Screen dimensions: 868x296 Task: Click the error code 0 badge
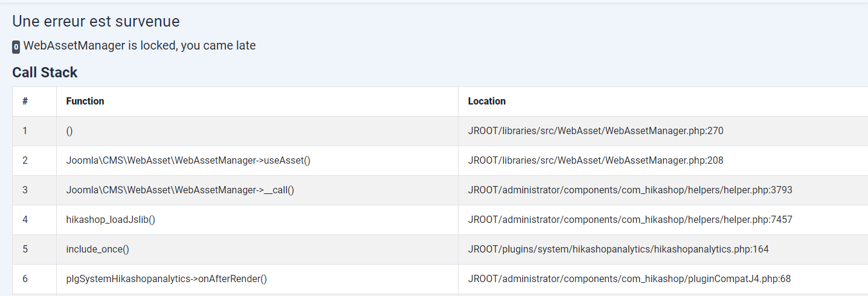(x=16, y=47)
